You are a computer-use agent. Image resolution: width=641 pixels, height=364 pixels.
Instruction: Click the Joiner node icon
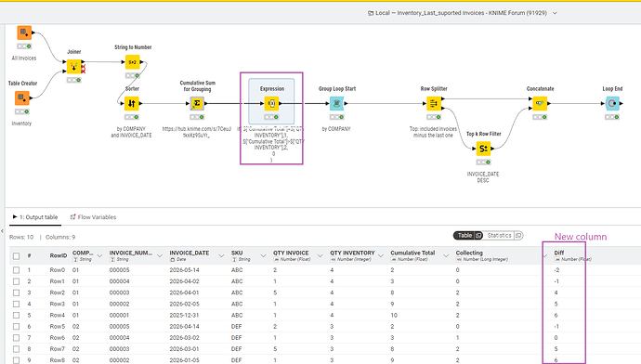pyautogui.click(x=74, y=66)
